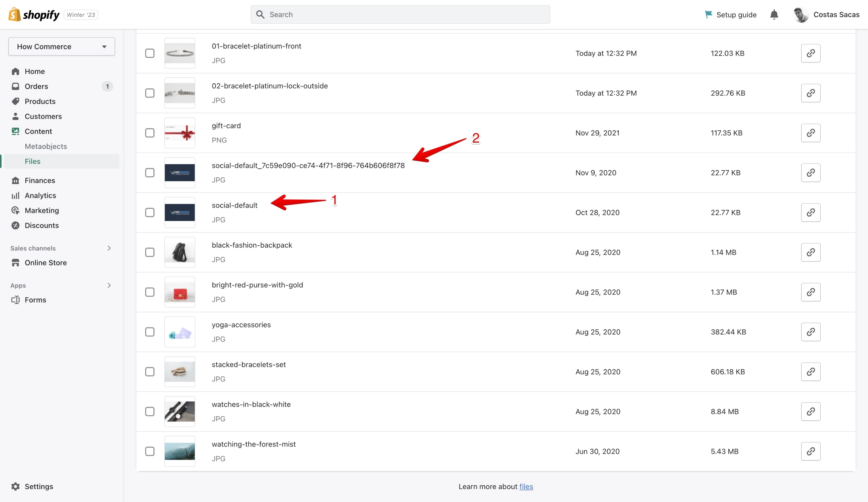Copy link for 01-bracelet-platinum-front file
868x502 pixels.
[810, 53]
